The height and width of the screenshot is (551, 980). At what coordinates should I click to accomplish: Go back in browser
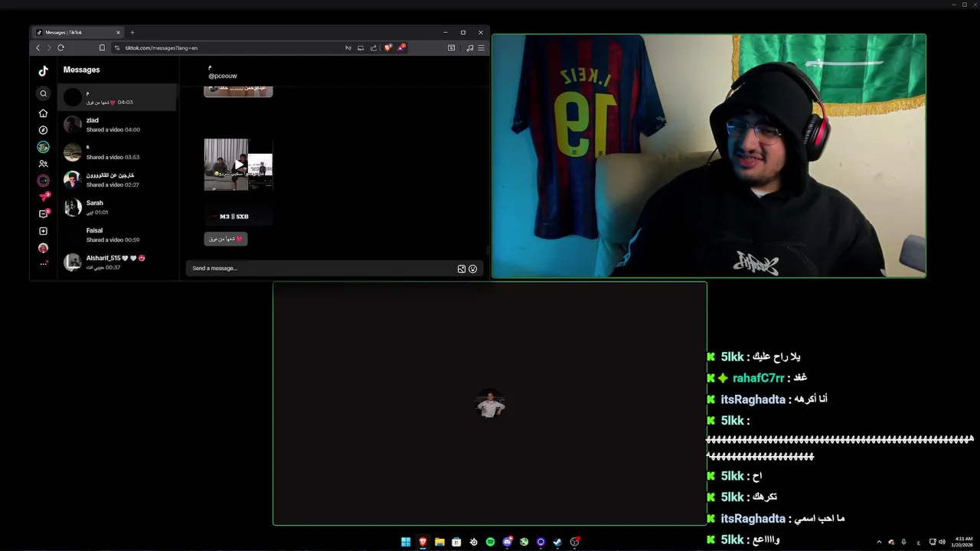click(x=38, y=47)
